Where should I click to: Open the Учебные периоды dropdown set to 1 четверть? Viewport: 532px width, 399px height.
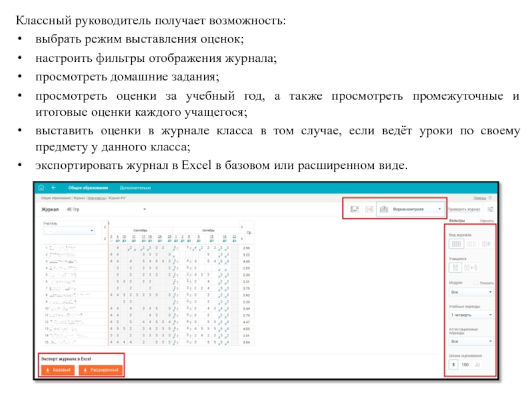[471, 315]
